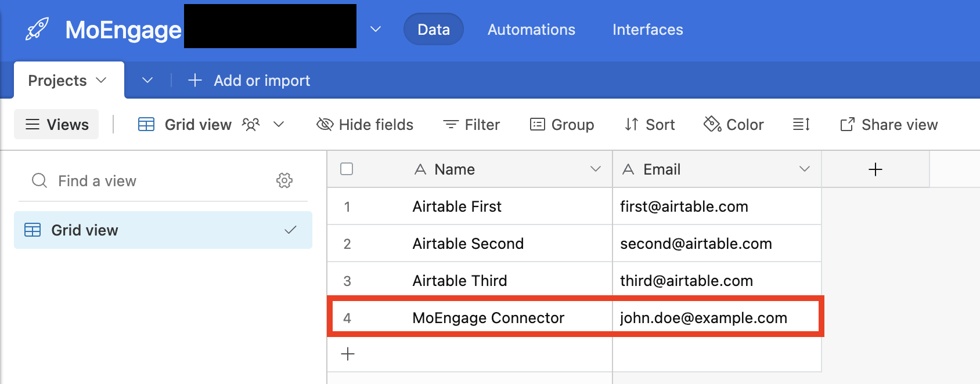The height and width of the screenshot is (384, 980).
Task: Click the third@airtable.com cell
Action: pyautogui.click(x=717, y=280)
